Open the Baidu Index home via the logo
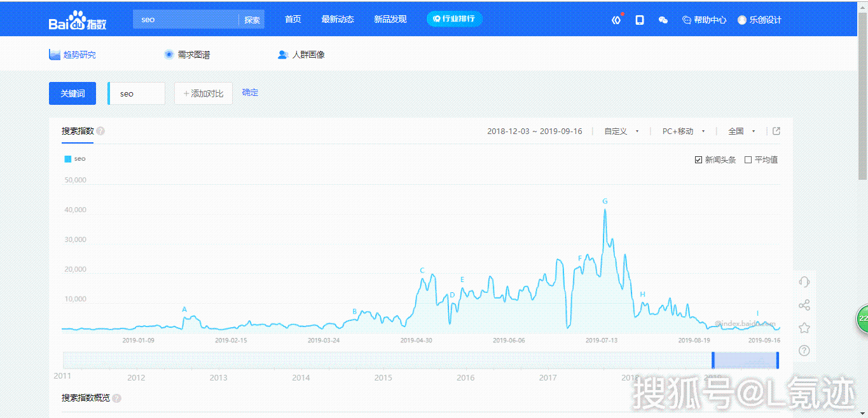 (76, 19)
